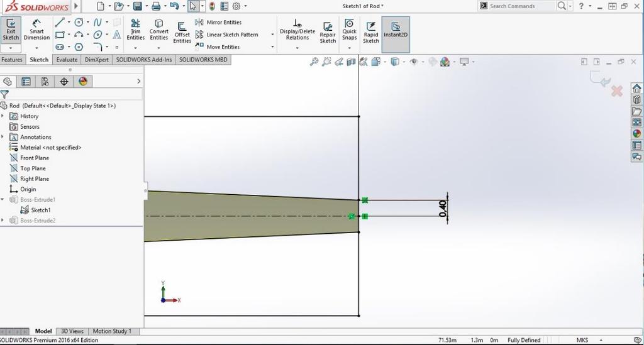
Task: Select the Spline sketch tool
Action: coord(97,22)
